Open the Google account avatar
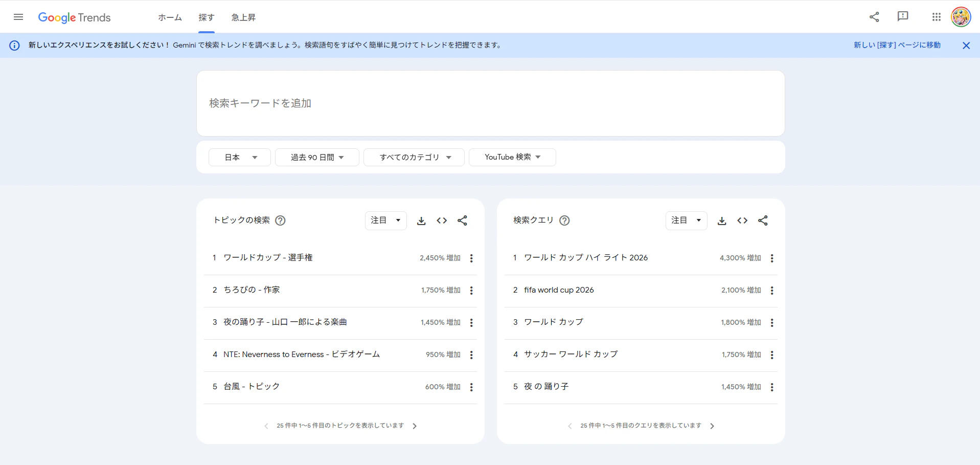 [961, 17]
